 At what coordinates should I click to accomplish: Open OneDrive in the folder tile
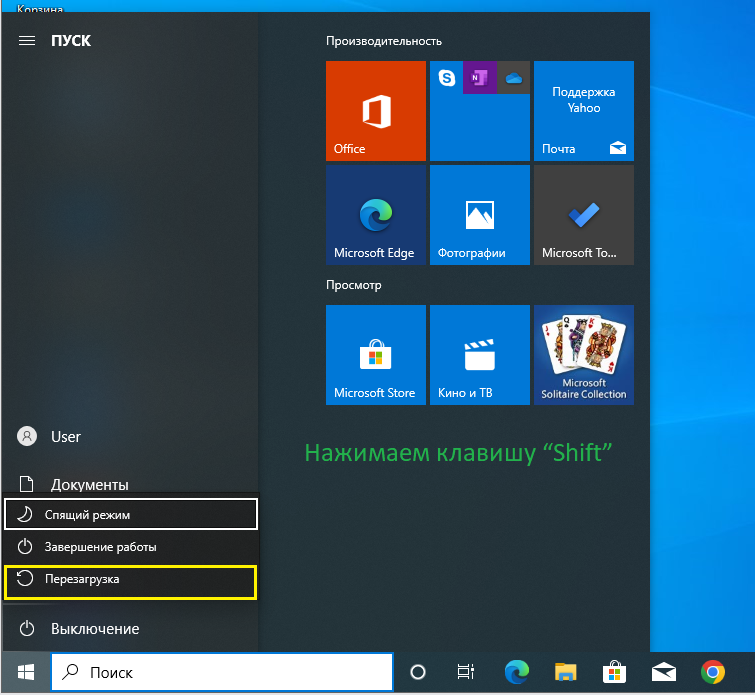pyautogui.click(x=513, y=78)
